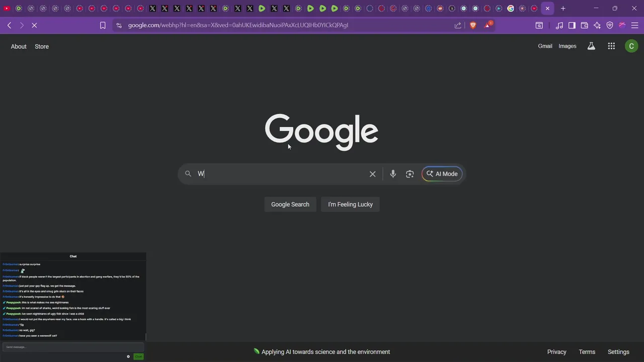Open the Settings footer menu
The image size is (644, 362).
(x=618, y=352)
